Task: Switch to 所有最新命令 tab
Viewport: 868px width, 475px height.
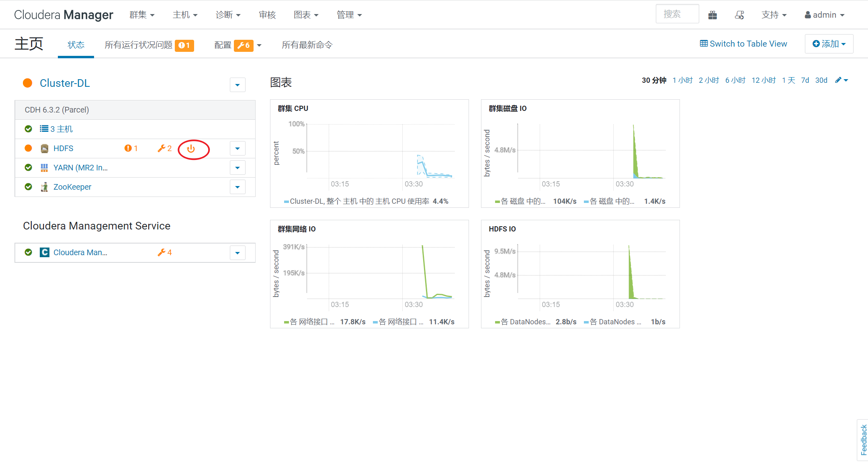Action: tap(307, 45)
